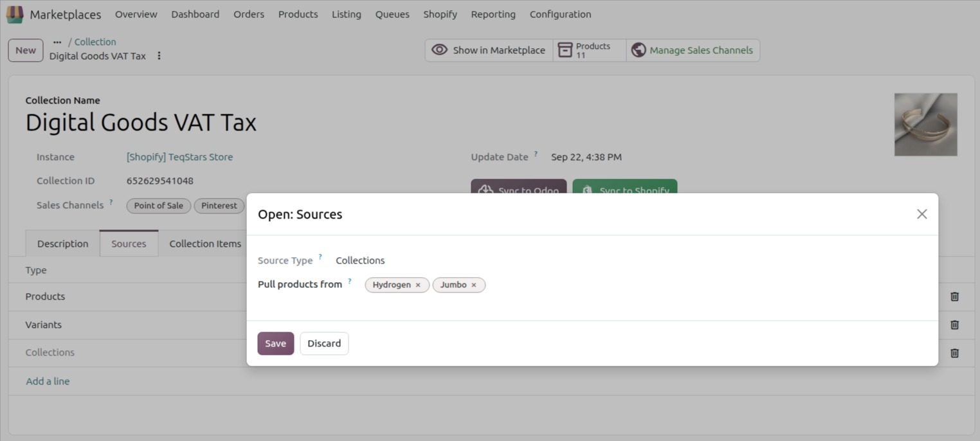The width and height of the screenshot is (980, 441).
Task: Select the Pinterest channel tag
Action: 219,206
